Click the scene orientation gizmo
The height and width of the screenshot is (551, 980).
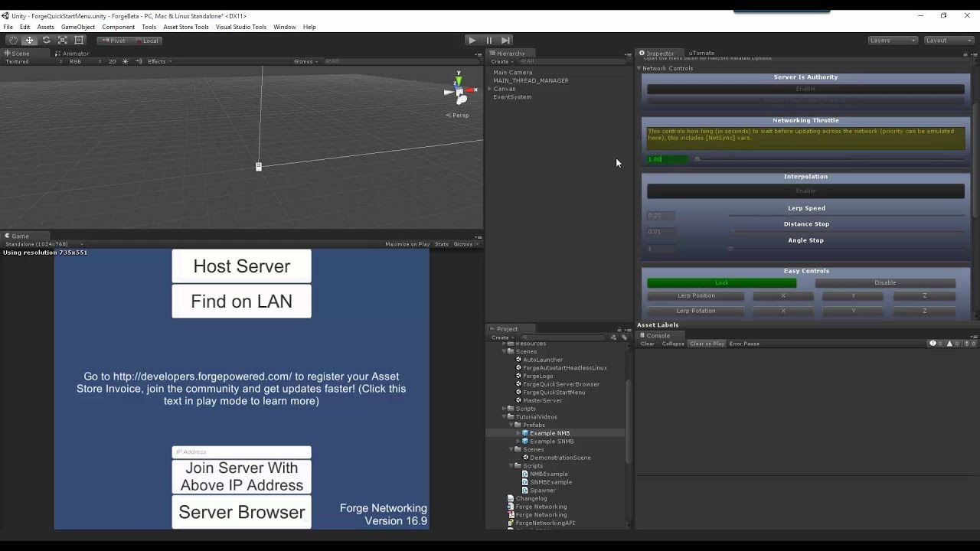tap(459, 90)
